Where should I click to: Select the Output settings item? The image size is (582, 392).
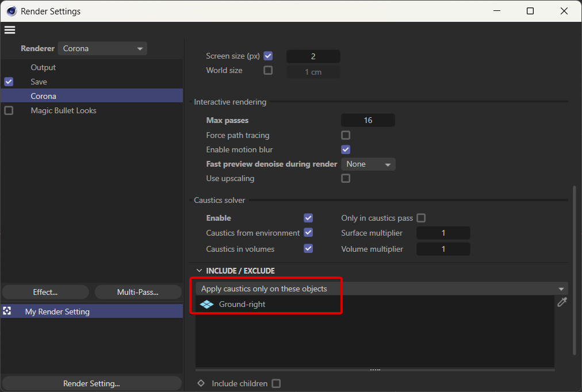[43, 67]
